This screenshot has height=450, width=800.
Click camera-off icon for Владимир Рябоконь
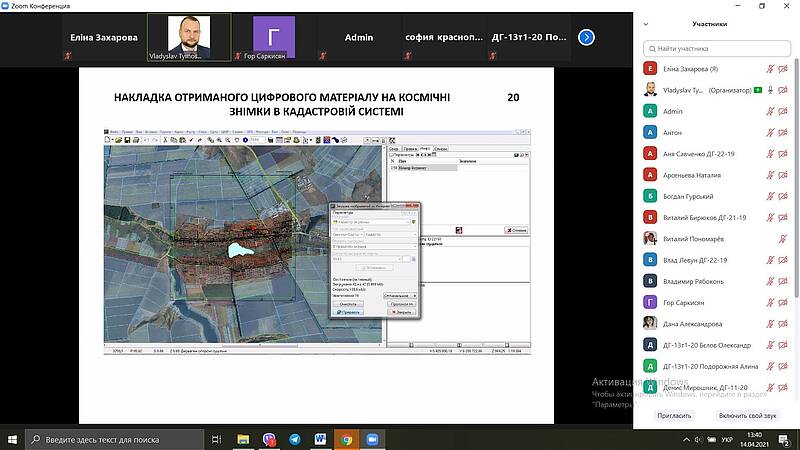pos(783,281)
